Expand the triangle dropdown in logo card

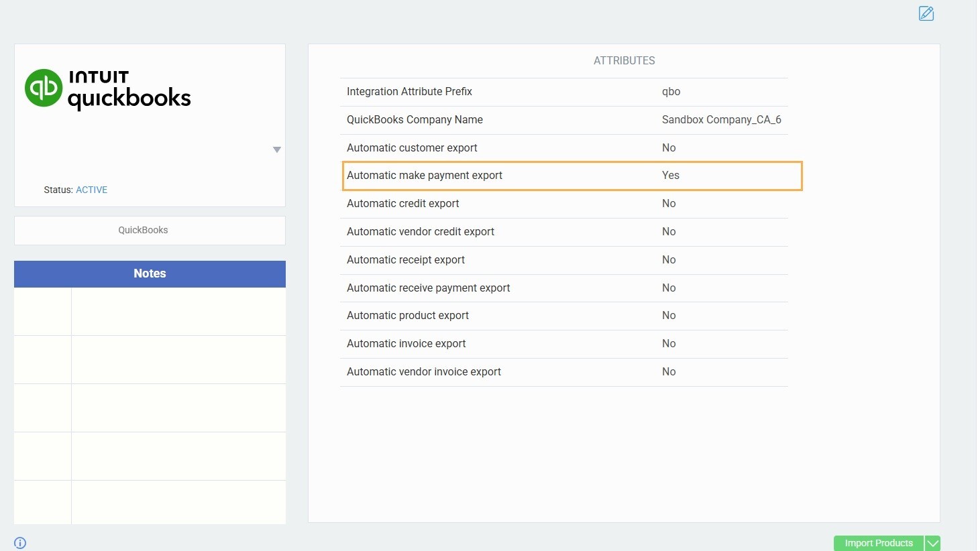(276, 150)
